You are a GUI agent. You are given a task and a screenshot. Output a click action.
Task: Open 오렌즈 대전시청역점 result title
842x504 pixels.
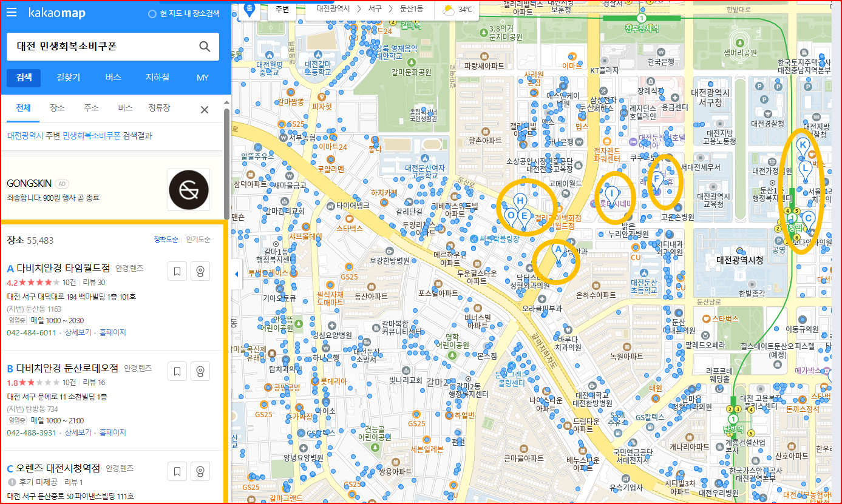58,468
